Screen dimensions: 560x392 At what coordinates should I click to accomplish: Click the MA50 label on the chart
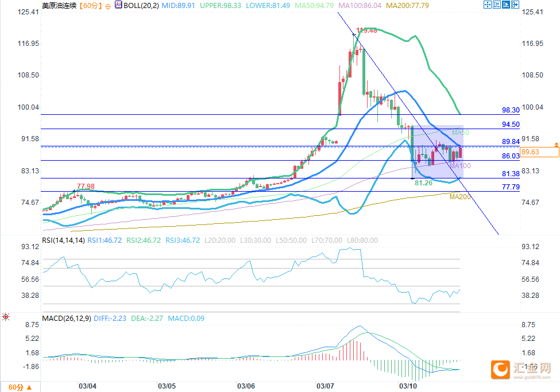(x=461, y=133)
